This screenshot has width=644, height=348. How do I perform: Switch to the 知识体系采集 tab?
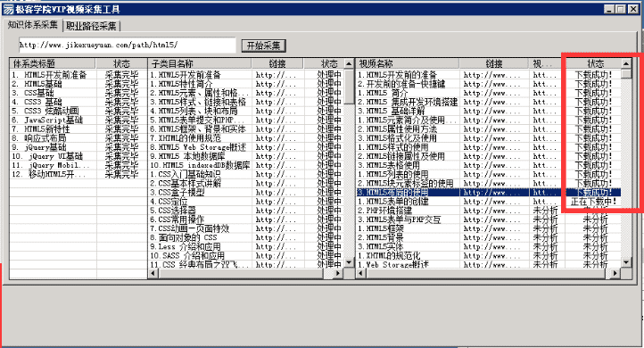click(x=32, y=25)
